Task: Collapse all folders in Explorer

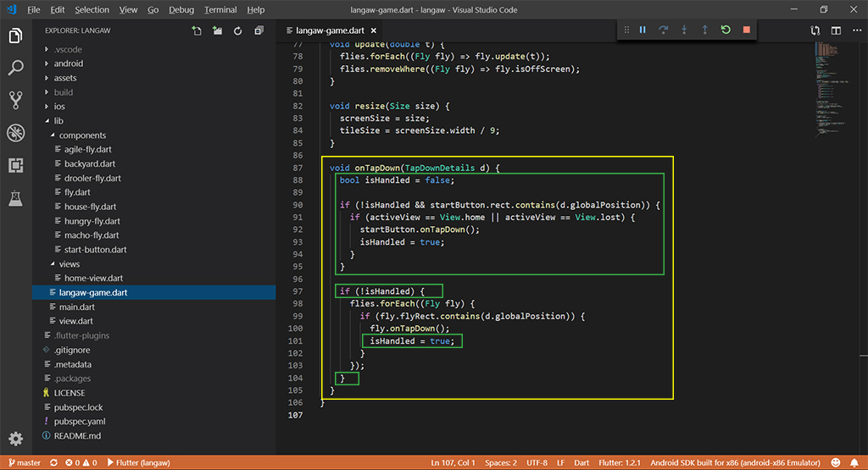Action: pyautogui.click(x=258, y=31)
